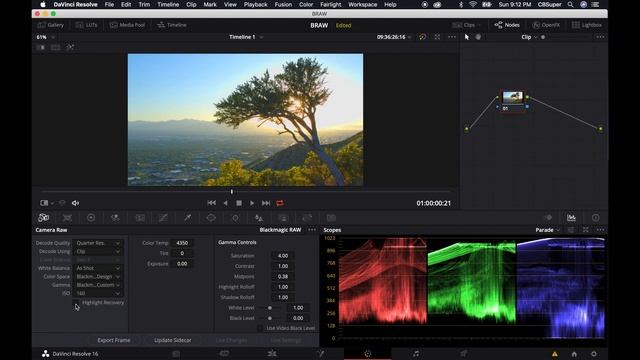The height and width of the screenshot is (360, 640).
Task: Play the clip forward
Action: 252,203
